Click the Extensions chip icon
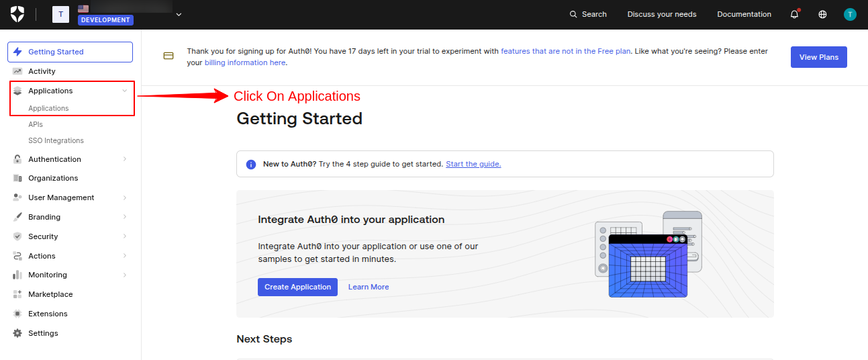Image resolution: width=868 pixels, height=360 pixels. point(17,314)
